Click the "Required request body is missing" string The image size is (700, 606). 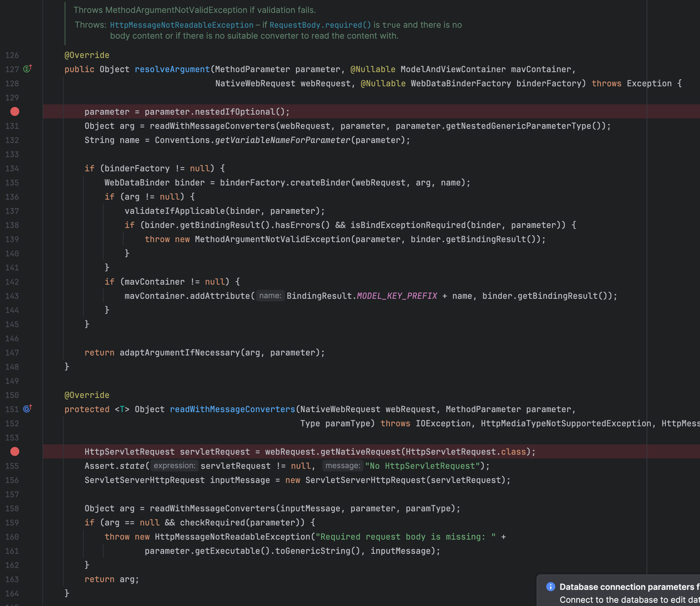[x=406, y=537]
